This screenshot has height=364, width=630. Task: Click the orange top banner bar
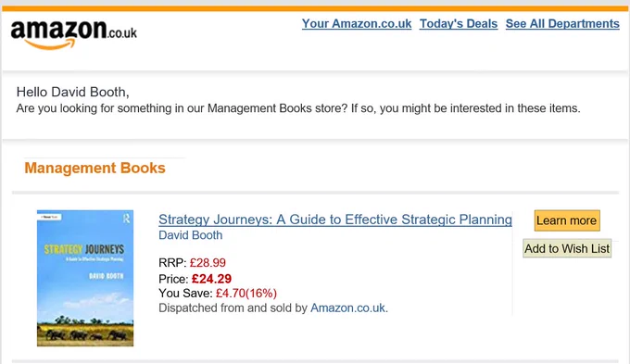(315, 8)
